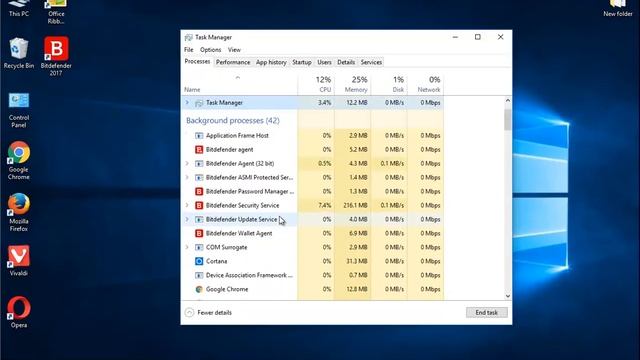Select the Cortana process row
This screenshot has width=640, height=360.
point(313,261)
